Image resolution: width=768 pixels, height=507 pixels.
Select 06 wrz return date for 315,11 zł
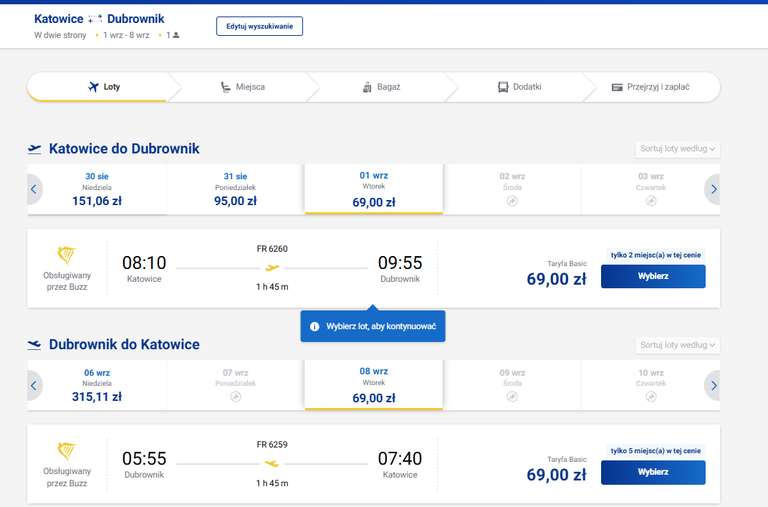[96, 386]
